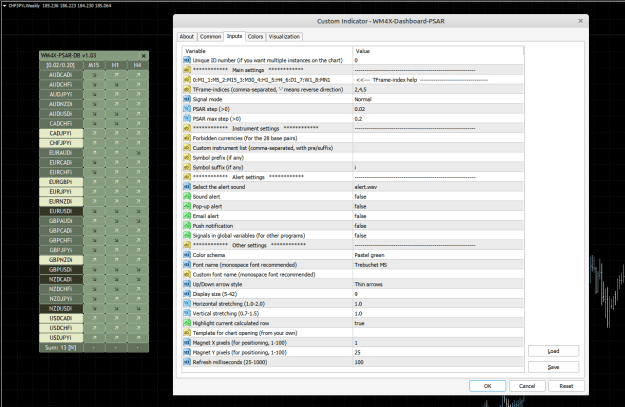Close the Custom Indicator dialog
Image resolution: width=625 pixels, height=407 pixels.
(580, 21)
